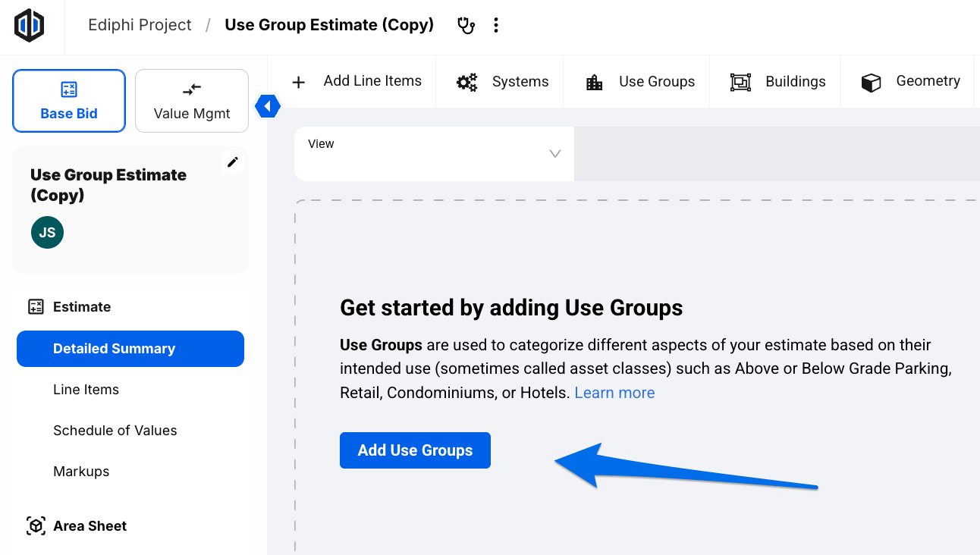980x555 pixels.
Task: Open Systems from the toolbar
Action: pos(502,81)
